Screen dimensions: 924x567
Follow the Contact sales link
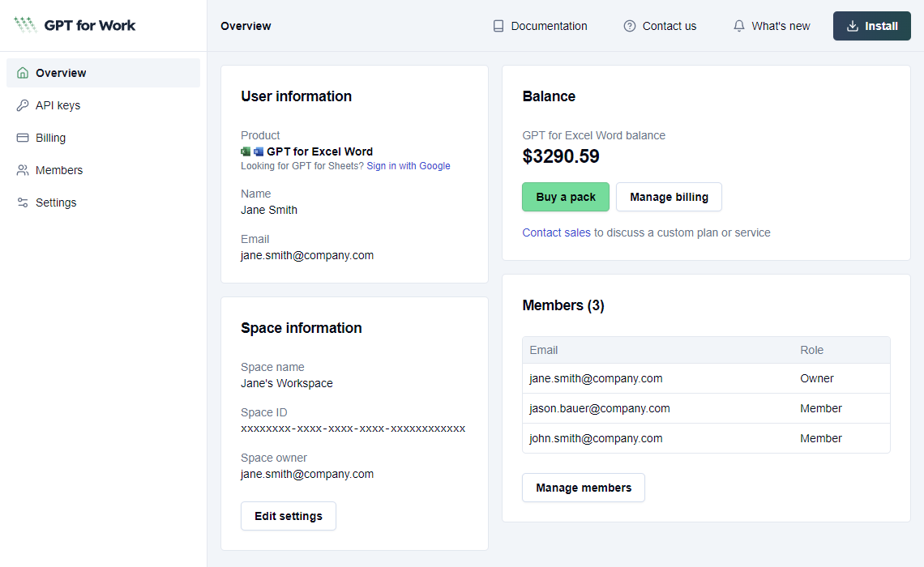pyautogui.click(x=556, y=232)
